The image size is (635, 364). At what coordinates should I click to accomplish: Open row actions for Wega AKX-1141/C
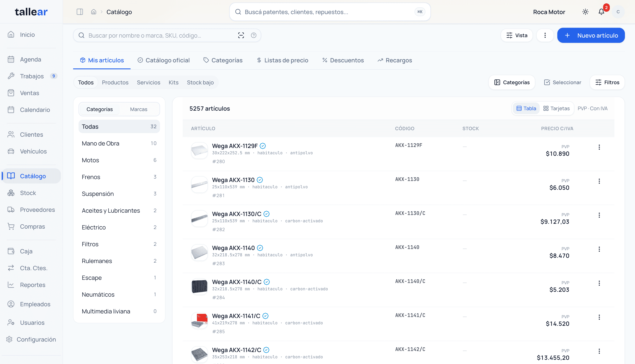(599, 317)
